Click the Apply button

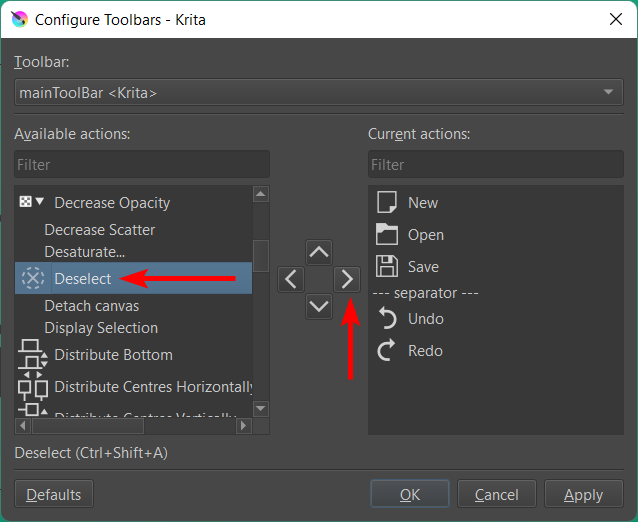pos(583,494)
